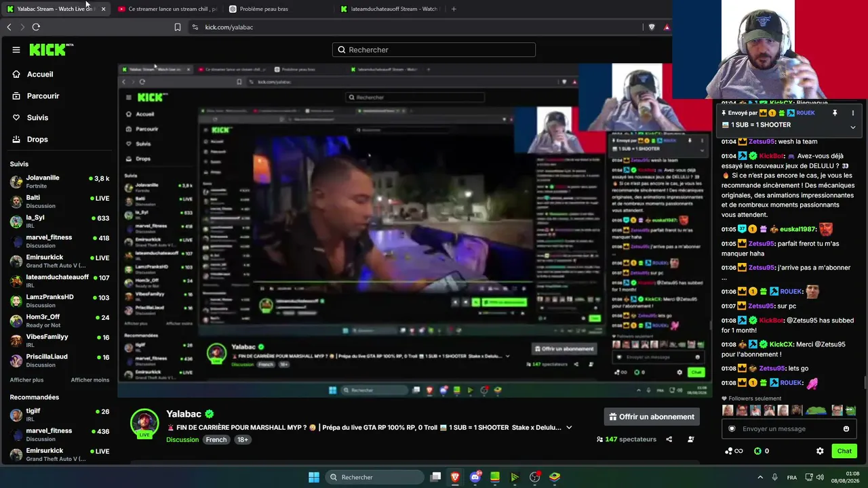Open the Windows Start menu

314,477
